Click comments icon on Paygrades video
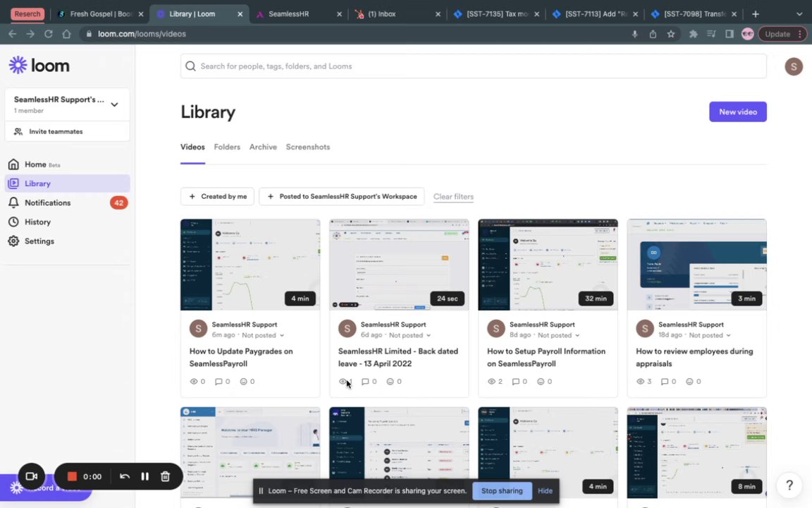The height and width of the screenshot is (508, 812). [219, 382]
